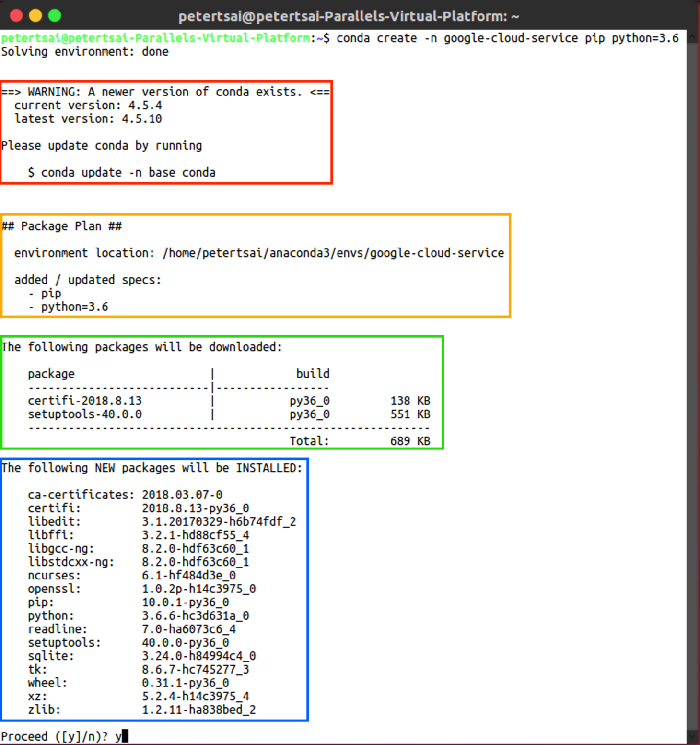Screen dimensions: 700x745
Task: Click the Total 689 KB line
Action: pyautogui.click(x=360, y=441)
